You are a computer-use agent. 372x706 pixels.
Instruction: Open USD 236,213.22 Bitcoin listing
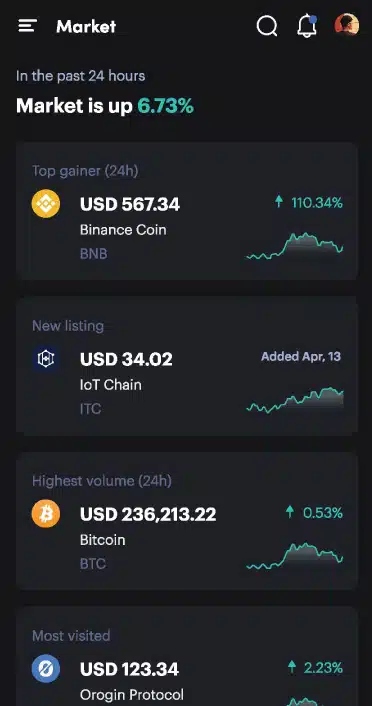click(187, 521)
